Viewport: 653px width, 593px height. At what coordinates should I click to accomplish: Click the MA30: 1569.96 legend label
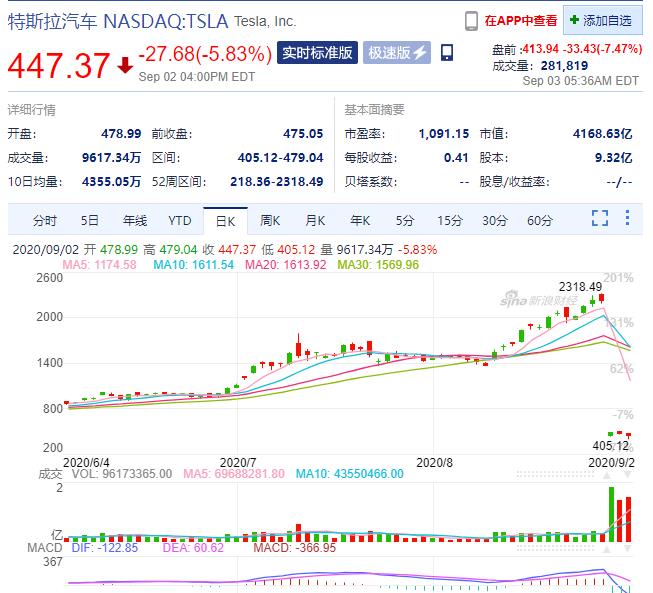click(378, 264)
